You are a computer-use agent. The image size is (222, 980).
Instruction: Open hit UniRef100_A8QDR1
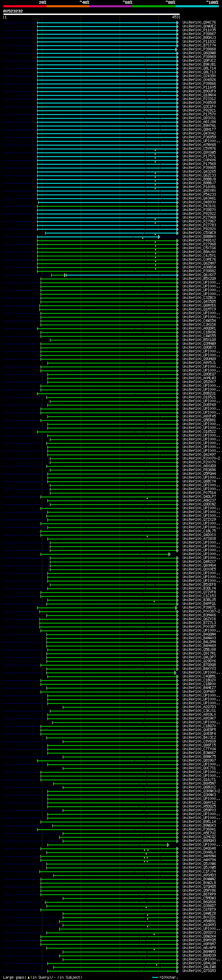[x=199, y=328]
